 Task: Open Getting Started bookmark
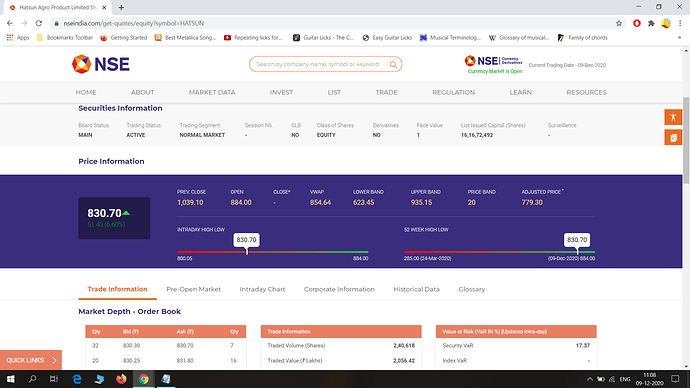124,38
